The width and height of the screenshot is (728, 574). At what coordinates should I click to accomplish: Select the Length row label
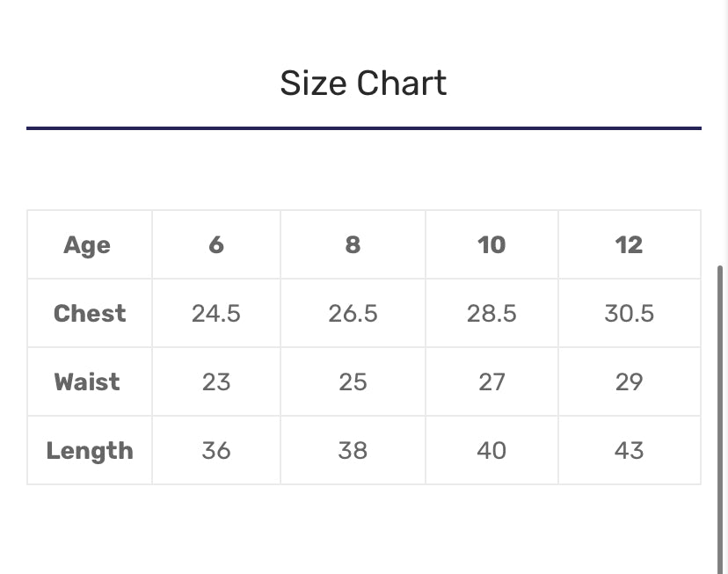[90, 451]
